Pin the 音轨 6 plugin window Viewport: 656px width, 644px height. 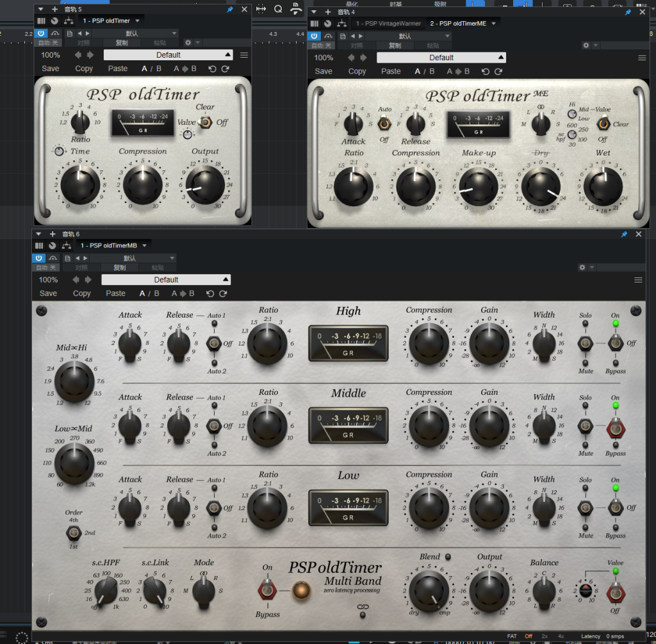point(624,235)
